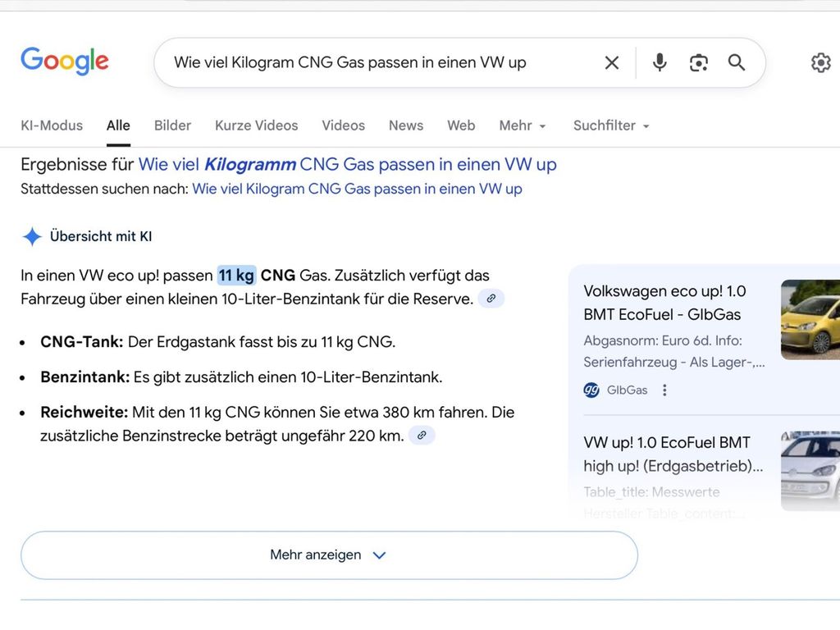Image resolution: width=840 pixels, height=630 pixels.
Task: Search instead for original Kilogram query
Action: coord(357,189)
